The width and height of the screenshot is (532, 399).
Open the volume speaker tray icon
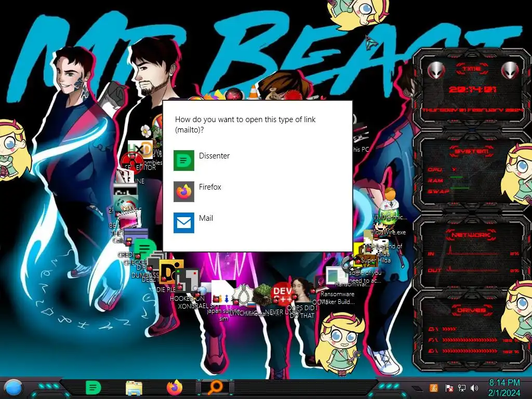474,388
